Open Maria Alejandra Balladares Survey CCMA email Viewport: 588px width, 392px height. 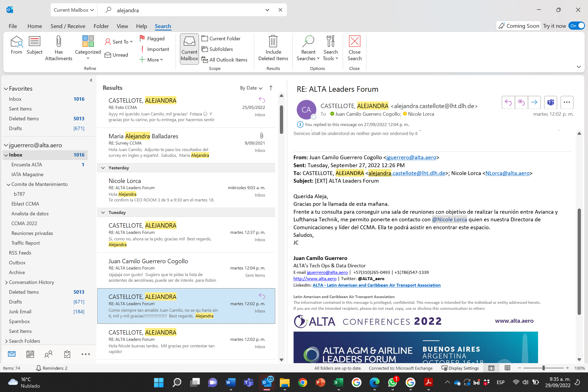tap(186, 145)
